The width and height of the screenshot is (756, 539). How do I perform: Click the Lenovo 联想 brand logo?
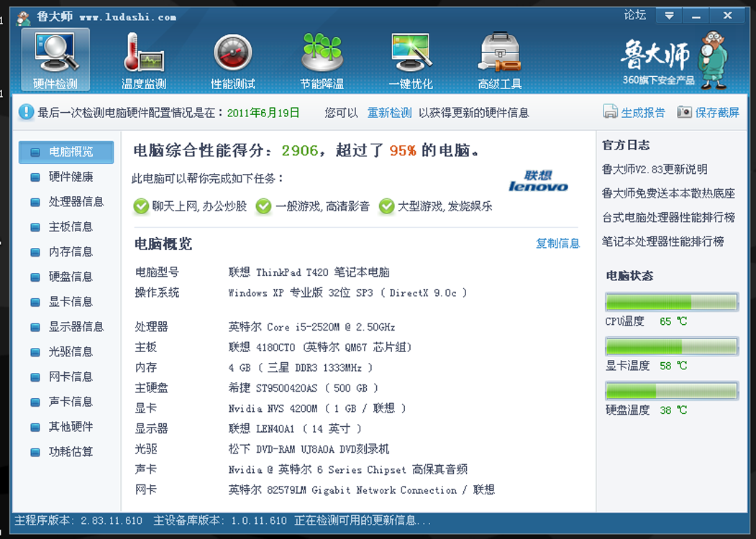pyautogui.click(x=538, y=181)
